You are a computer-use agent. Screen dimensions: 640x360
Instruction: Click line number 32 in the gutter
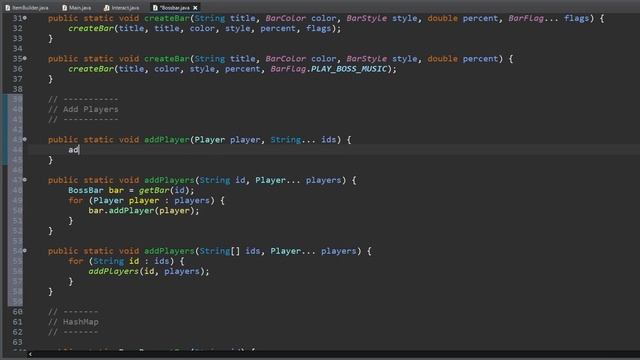[x=17, y=28]
